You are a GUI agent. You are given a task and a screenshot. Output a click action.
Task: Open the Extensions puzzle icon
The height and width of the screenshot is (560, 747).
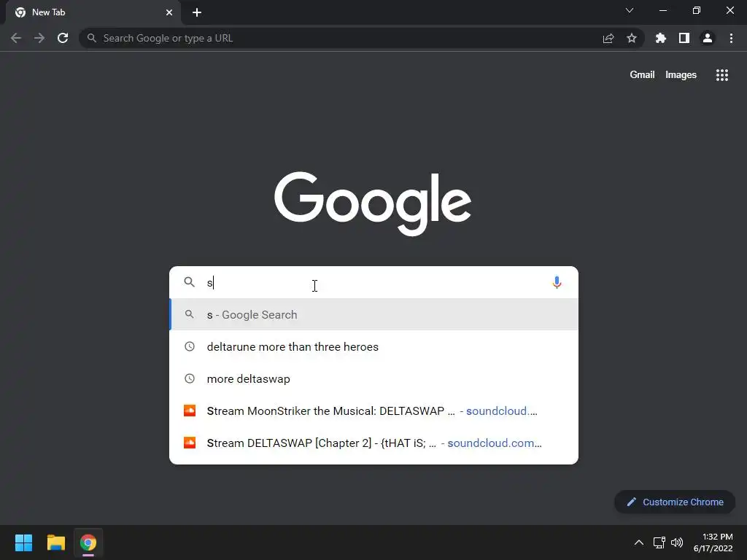(661, 38)
